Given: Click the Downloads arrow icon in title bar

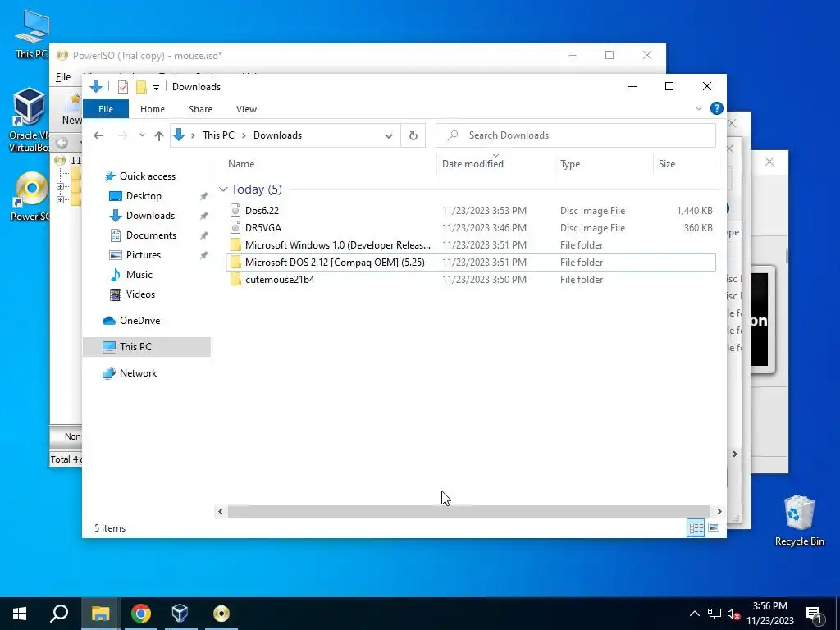Looking at the screenshot, I should pyautogui.click(x=96, y=86).
